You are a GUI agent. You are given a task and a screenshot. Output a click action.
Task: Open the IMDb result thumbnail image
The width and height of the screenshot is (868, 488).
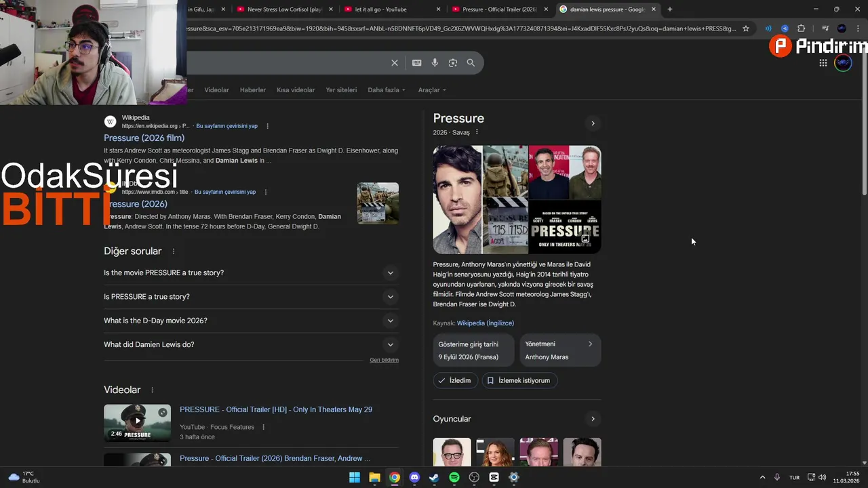tap(378, 203)
